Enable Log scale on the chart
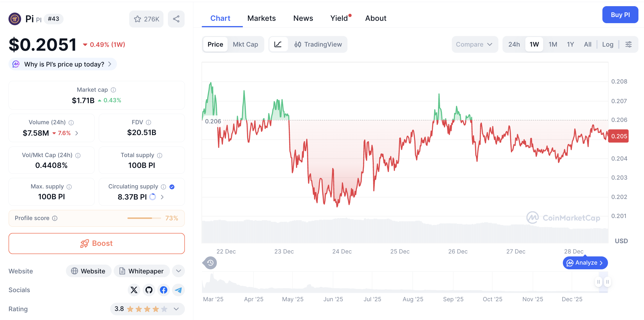 pos(608,44)
